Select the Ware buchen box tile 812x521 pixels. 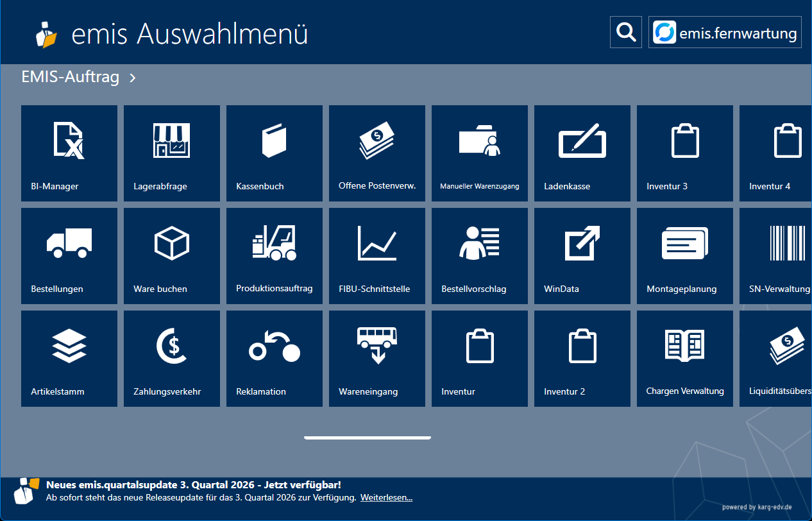[172, 256]
